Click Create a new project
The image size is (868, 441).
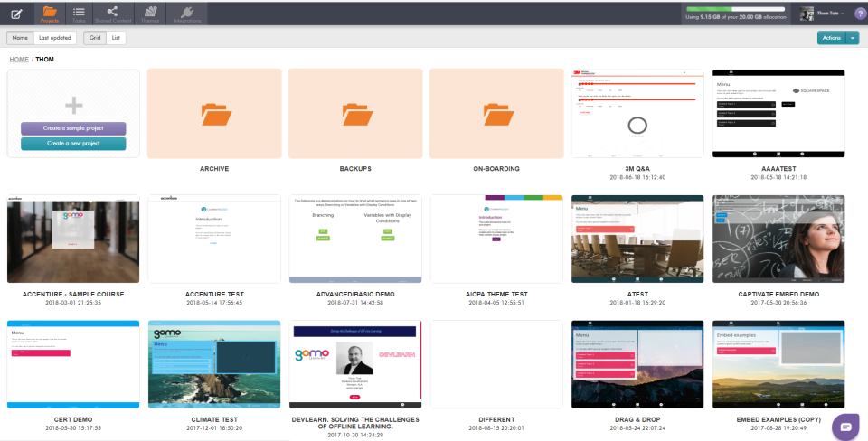73,144
